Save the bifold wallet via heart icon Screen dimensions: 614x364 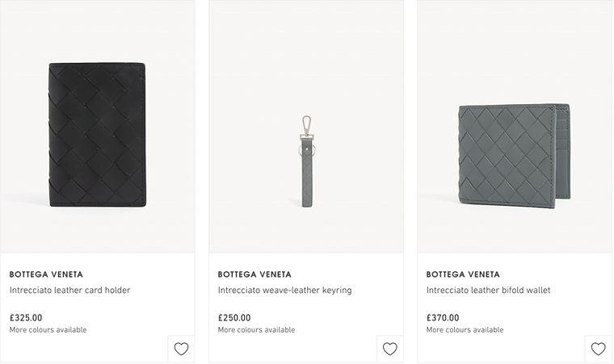pos(598,349)
